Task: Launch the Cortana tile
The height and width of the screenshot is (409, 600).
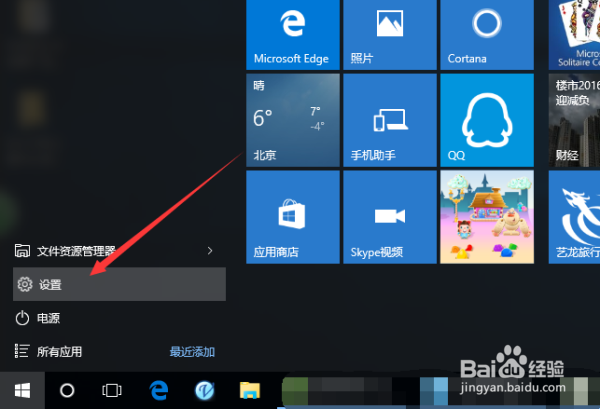Action: pyautogui.click(x=487, y=34)
